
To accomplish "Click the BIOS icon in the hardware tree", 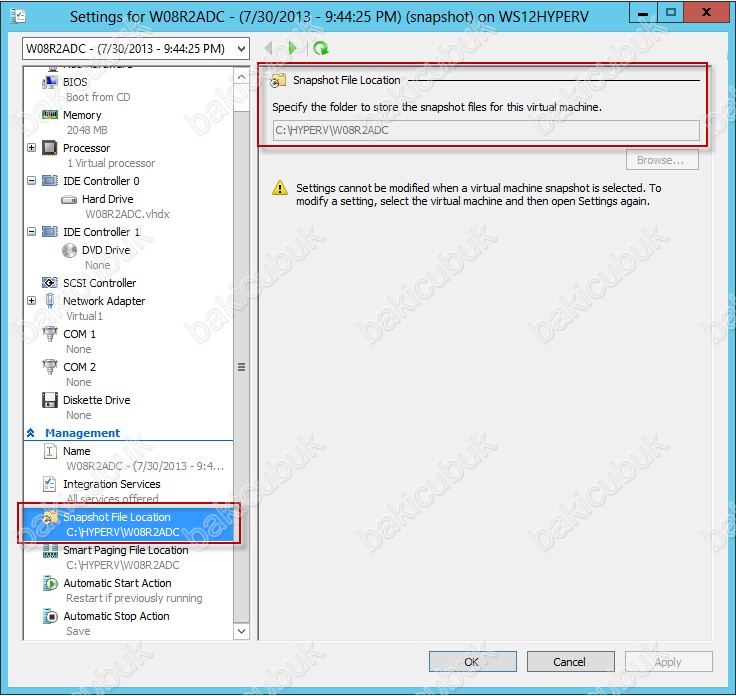I will [50, 82].
